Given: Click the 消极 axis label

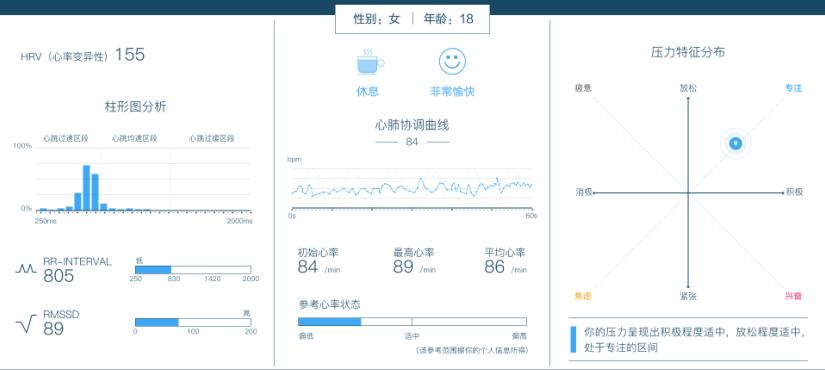Looking at the screenshot, I should [583, 192].
